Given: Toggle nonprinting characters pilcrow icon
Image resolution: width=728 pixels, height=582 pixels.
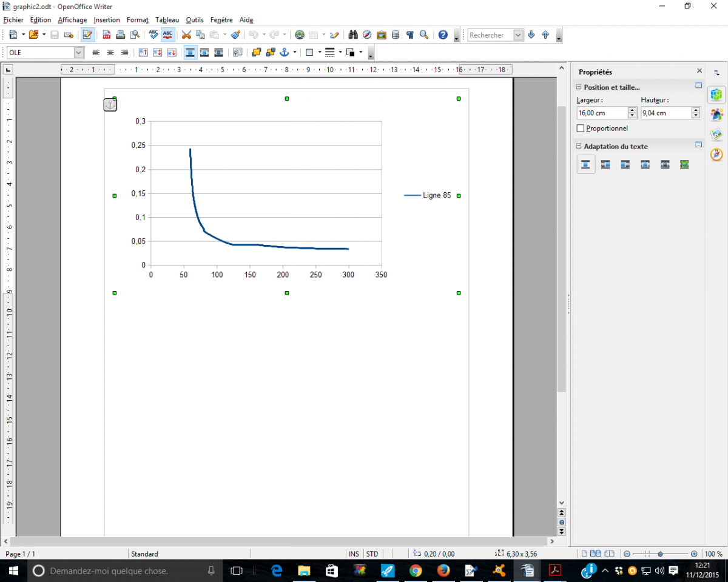Looking at the screenshot, I should (x=410, y=35).
